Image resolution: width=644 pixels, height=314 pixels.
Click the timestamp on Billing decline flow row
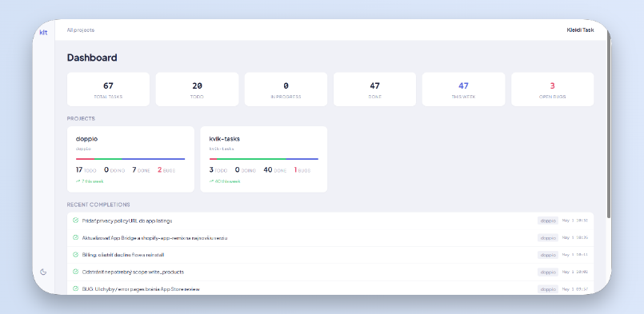(574, 255)
